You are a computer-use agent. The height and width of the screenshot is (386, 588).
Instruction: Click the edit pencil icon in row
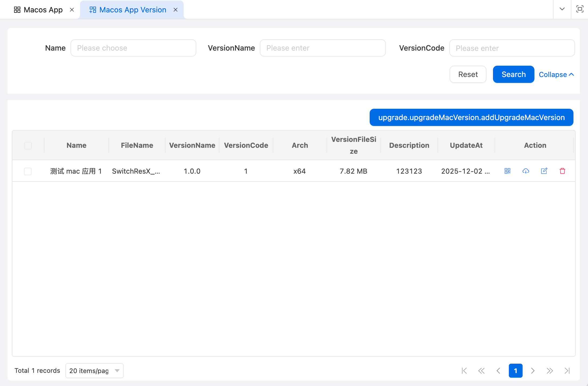(544, 171)
